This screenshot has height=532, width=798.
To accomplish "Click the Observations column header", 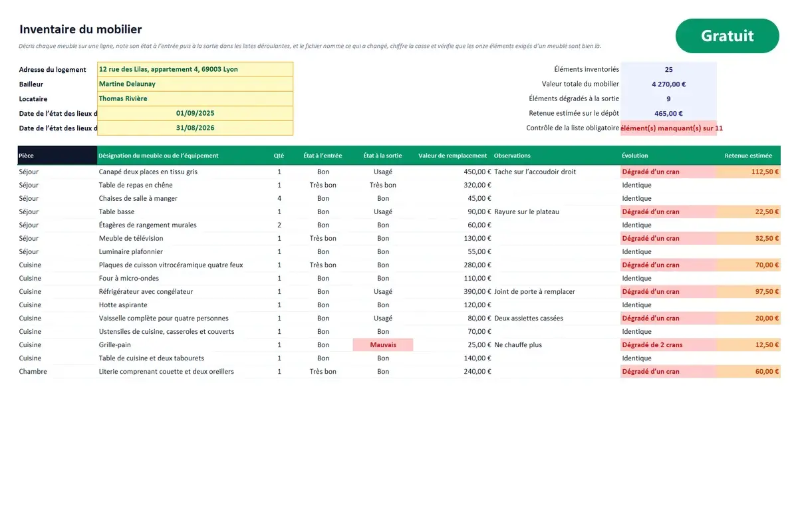I will (x=556, y=156).
